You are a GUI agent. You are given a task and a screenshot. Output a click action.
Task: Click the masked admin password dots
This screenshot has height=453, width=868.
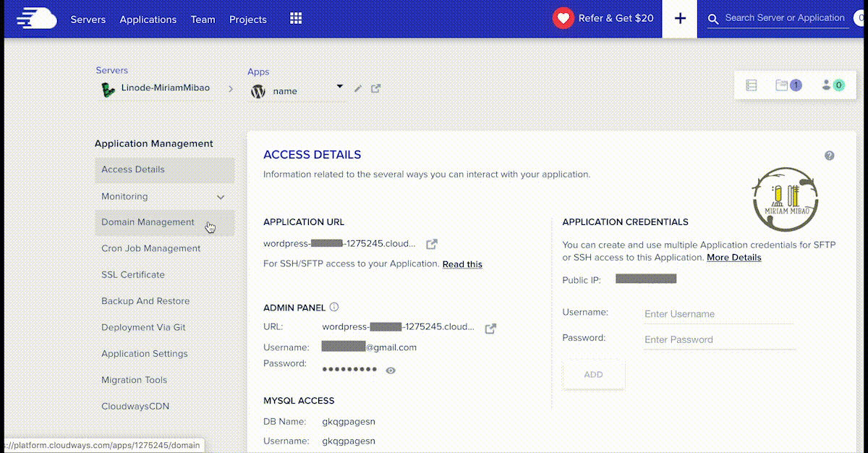click(349, 369)
